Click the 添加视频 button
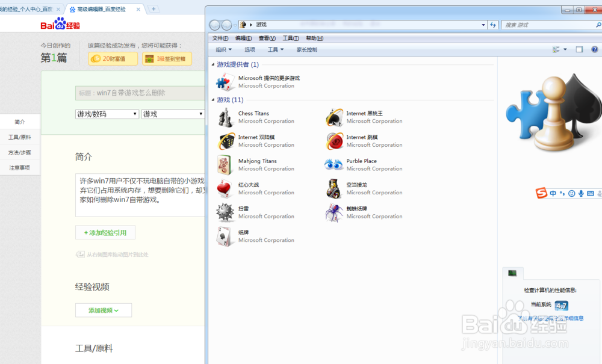This screenshot has height=364, width=602. pos(103,310)
